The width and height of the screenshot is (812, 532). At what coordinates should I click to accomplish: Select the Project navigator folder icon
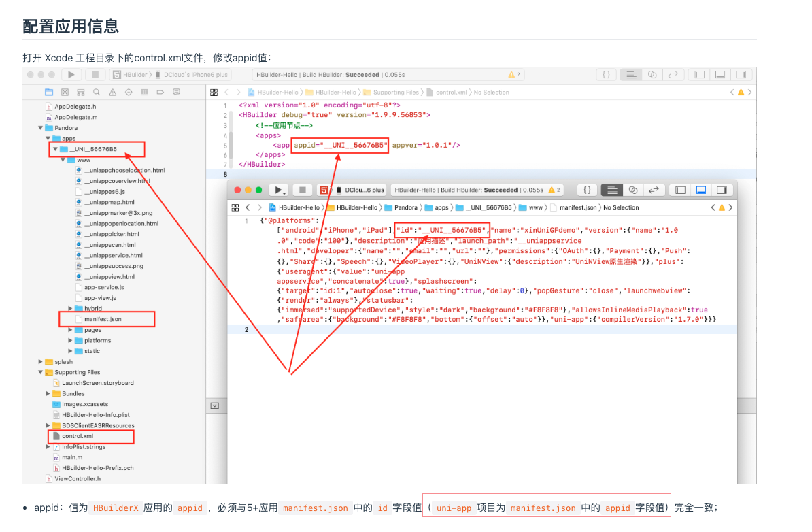click(49, 92)
